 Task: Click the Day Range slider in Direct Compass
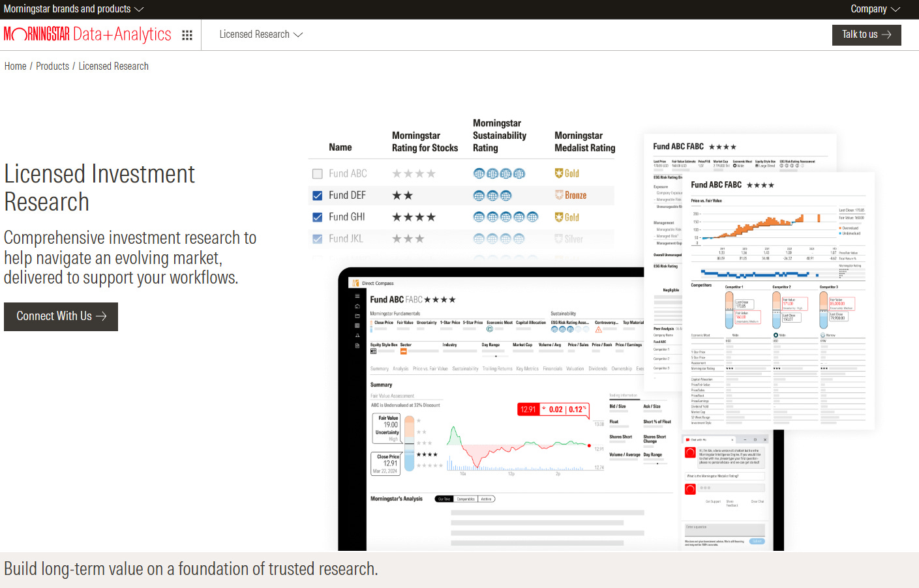click(x=495, y=356)
